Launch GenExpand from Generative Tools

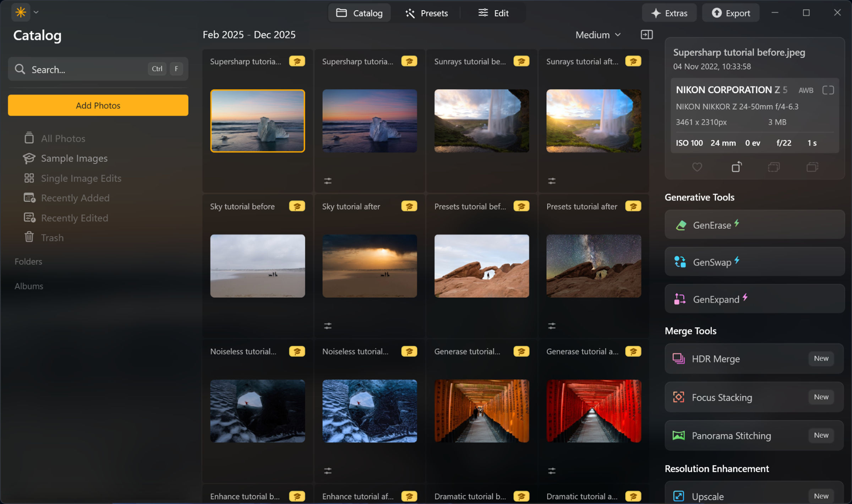pyautogui.click(x=754, y=299)
